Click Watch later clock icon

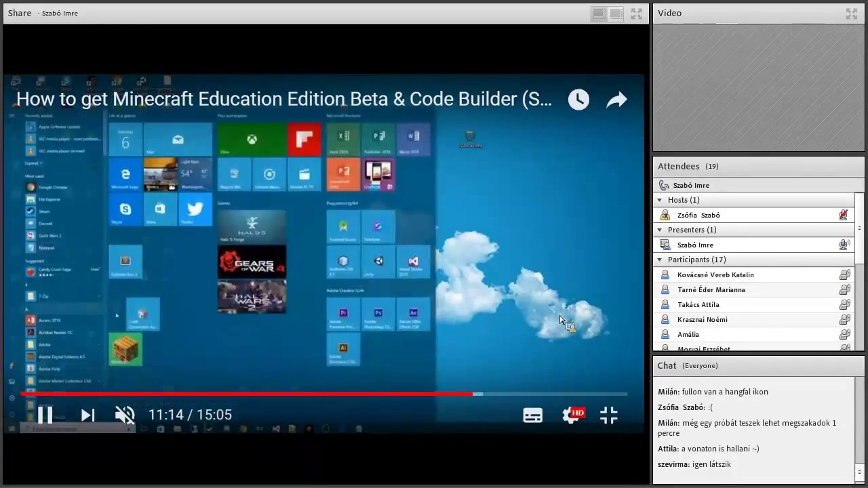pyautogui.click(x=578, y=100)
